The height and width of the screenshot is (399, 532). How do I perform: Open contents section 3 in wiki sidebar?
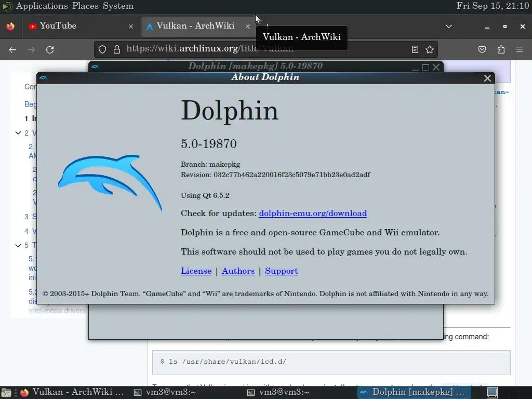coord(30,217)
